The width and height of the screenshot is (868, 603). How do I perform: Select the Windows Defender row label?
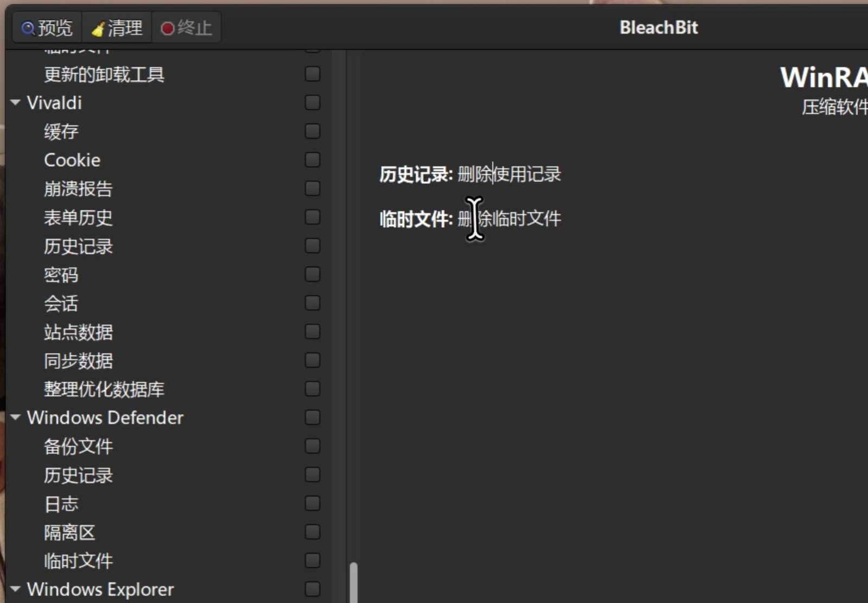105,418
